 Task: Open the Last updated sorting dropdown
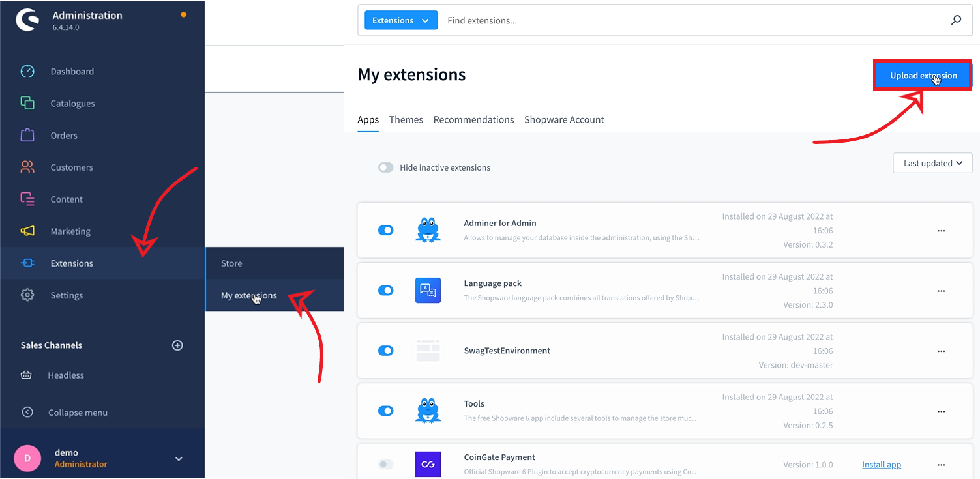point(932,163)
